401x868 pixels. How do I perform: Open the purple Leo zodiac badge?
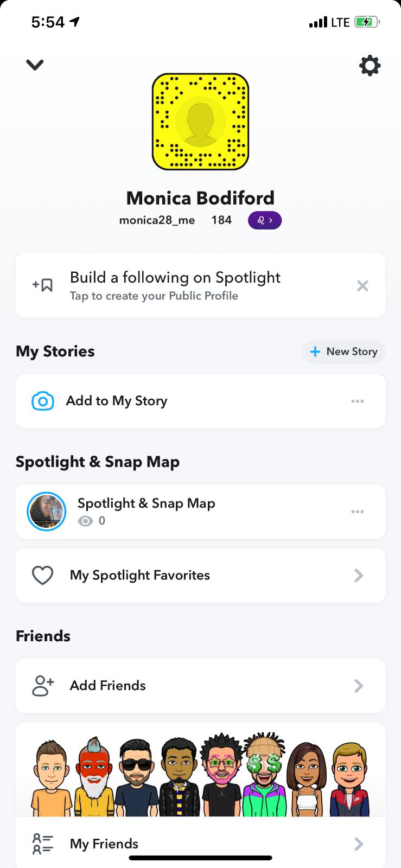pos(264,220)
